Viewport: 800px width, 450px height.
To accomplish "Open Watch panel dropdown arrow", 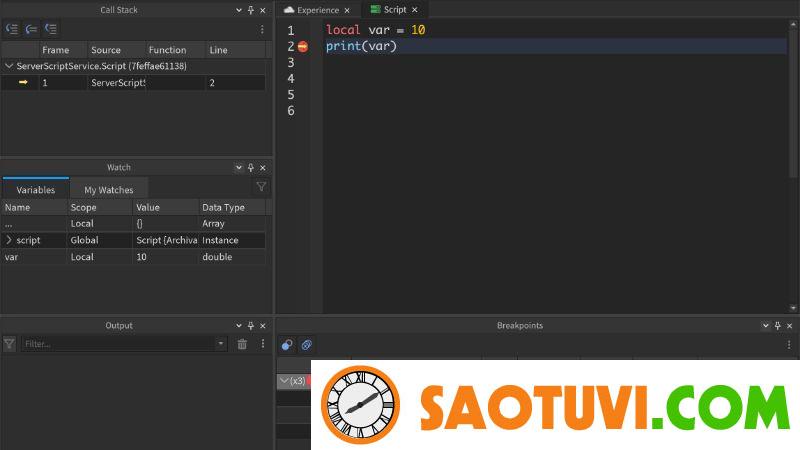I will (x=238, y=167).
